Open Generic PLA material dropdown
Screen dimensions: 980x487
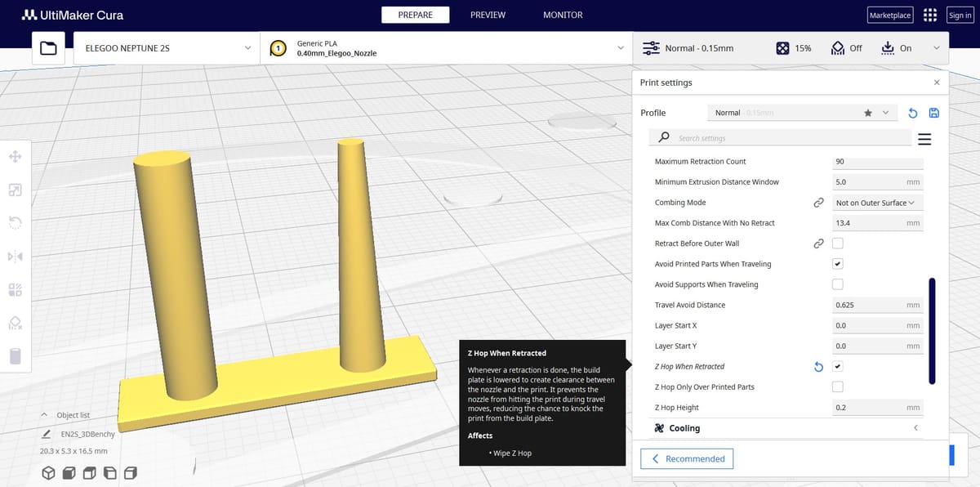[x=446, y=48]
